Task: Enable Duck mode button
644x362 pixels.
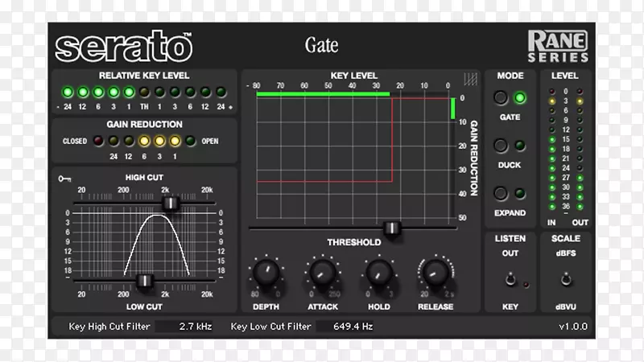Action: pyautogui.click(x=500, y=146)
